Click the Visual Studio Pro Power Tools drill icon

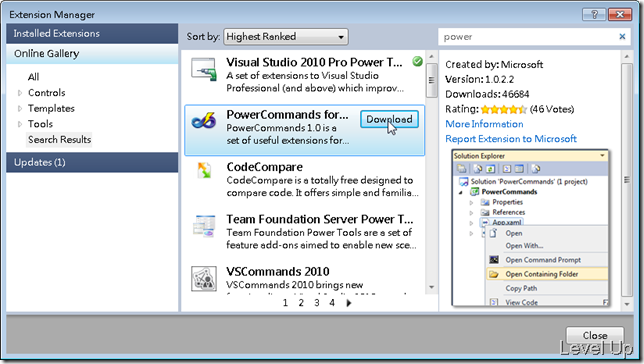[204, 69]
